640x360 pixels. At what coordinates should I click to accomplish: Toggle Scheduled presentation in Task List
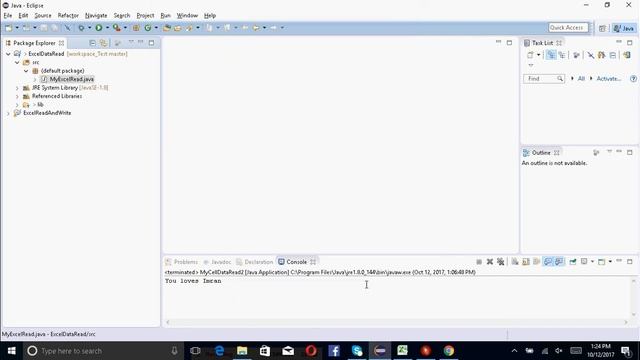coord(562,55)
